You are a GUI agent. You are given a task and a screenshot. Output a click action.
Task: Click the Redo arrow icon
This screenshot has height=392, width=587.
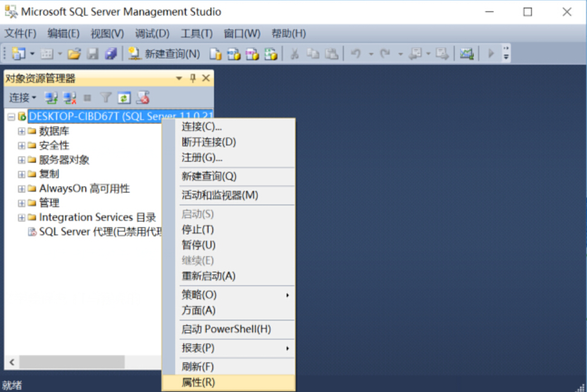pyautogui.click(x=385, y=54)
